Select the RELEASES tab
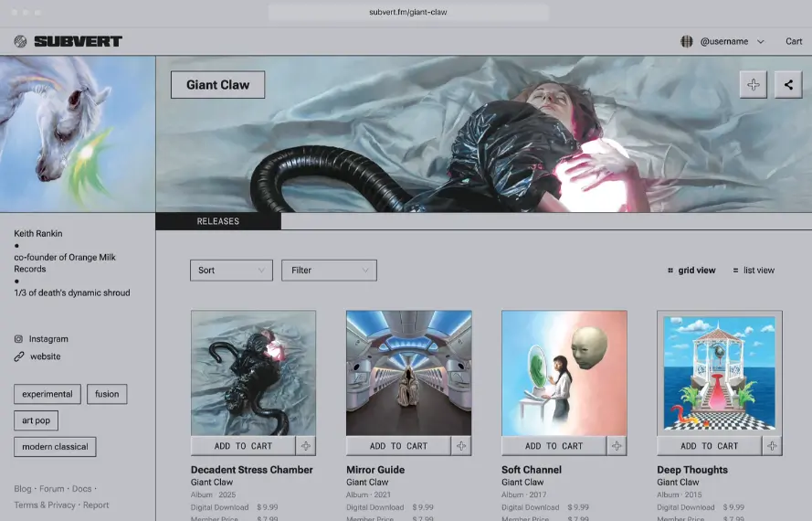 pyautogui.click(x=218, y=221)
